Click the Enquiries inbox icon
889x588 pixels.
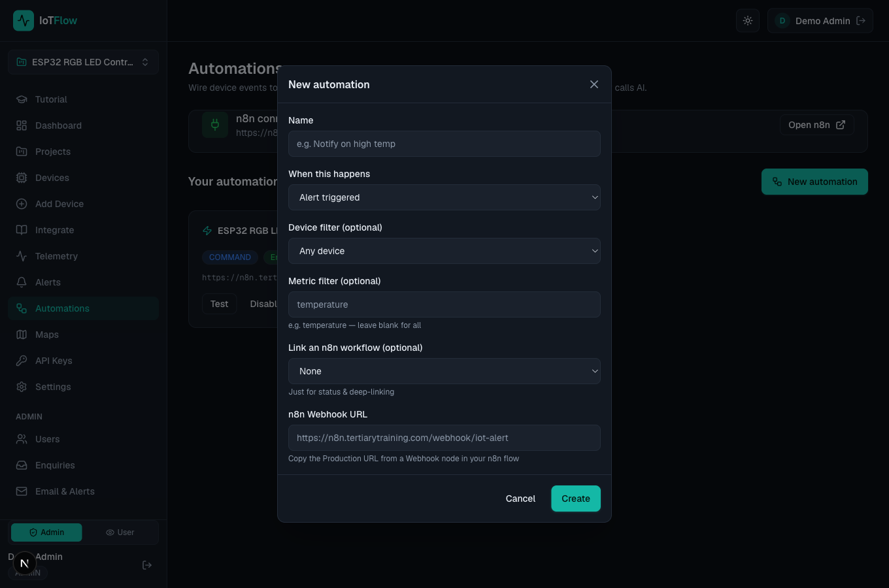(22, 465)
